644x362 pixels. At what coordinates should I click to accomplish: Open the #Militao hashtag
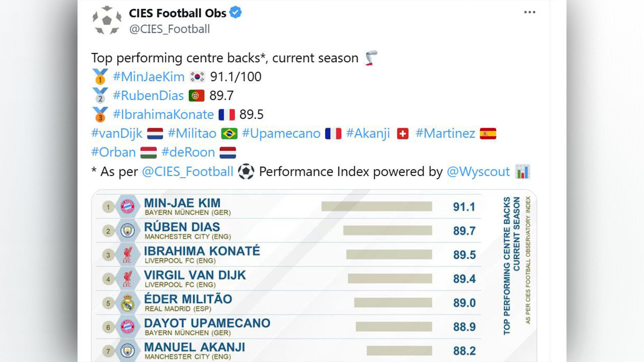coord(192,134)
